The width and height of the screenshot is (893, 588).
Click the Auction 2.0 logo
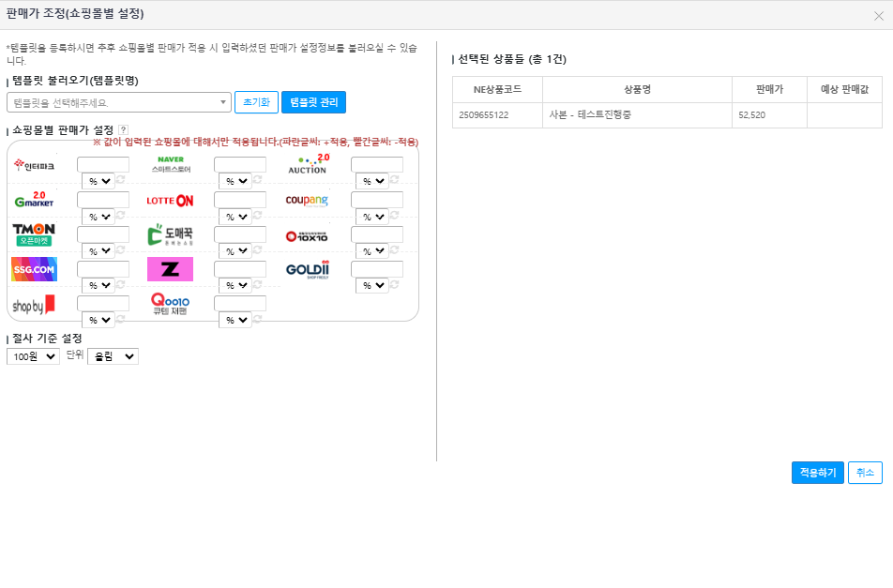(x=308, y=164)
